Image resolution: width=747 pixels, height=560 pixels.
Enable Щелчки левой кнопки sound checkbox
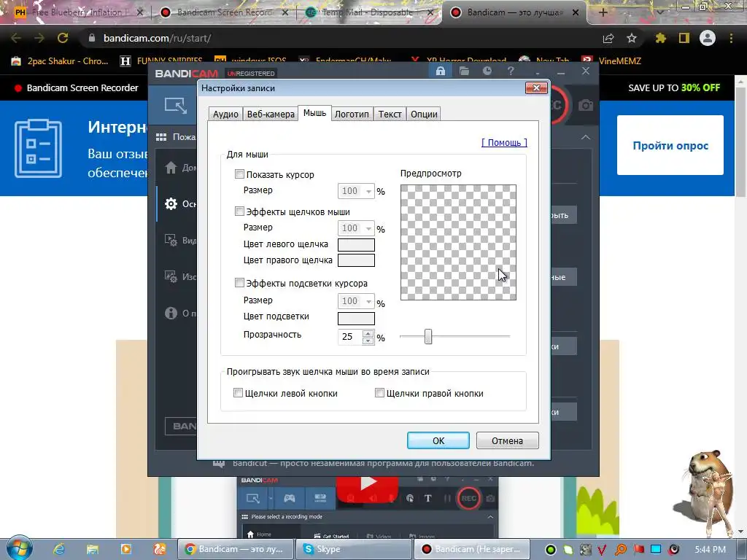[239, 393]
